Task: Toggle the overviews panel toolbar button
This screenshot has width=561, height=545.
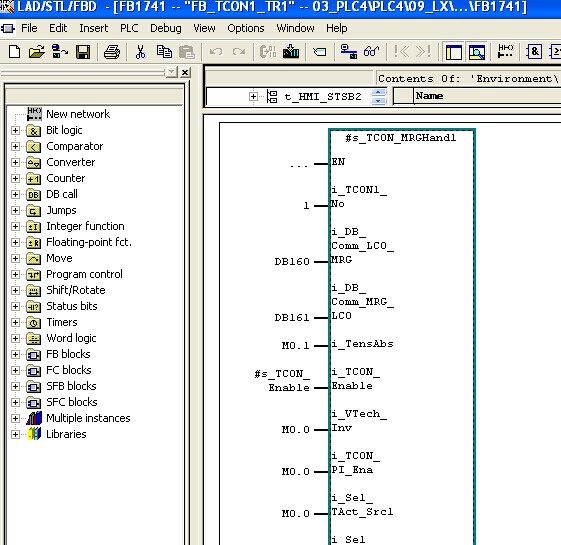Action: click(x=454, y=52)
